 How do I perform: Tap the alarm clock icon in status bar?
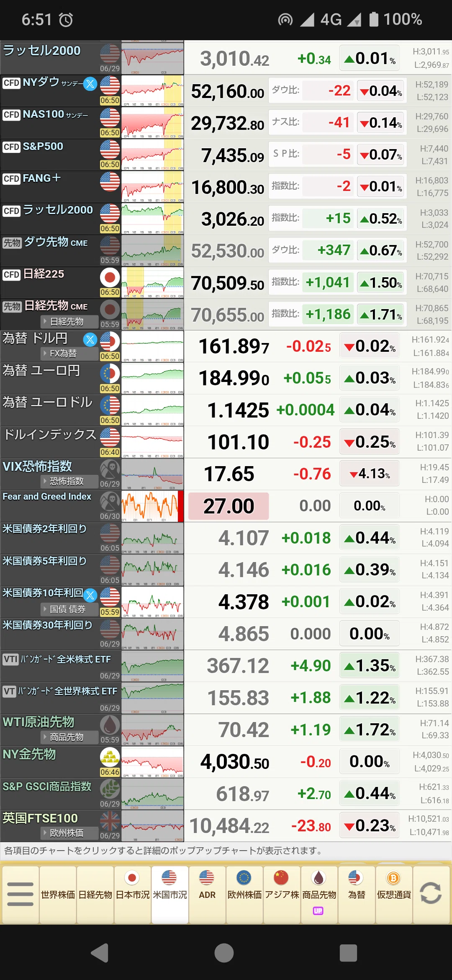tap(66, 20)
